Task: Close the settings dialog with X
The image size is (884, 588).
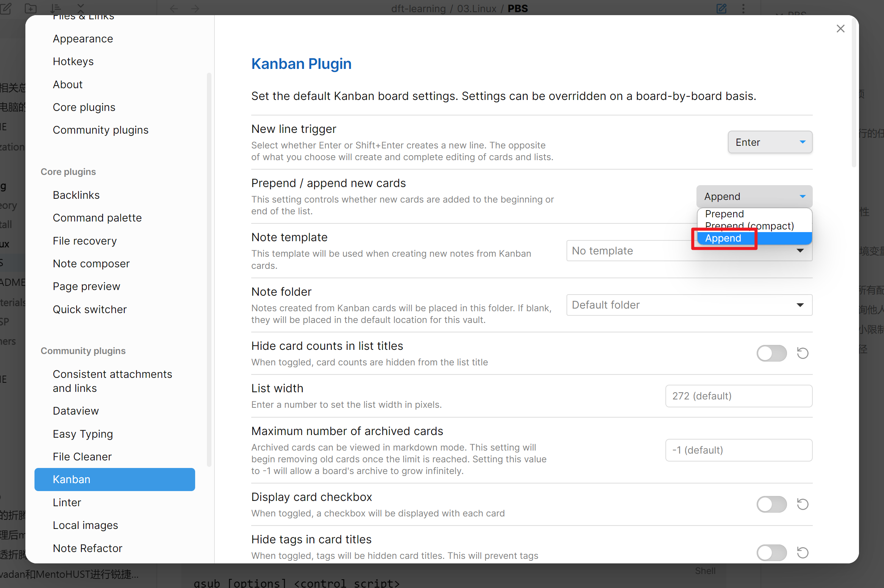Action: pos(840,29)
